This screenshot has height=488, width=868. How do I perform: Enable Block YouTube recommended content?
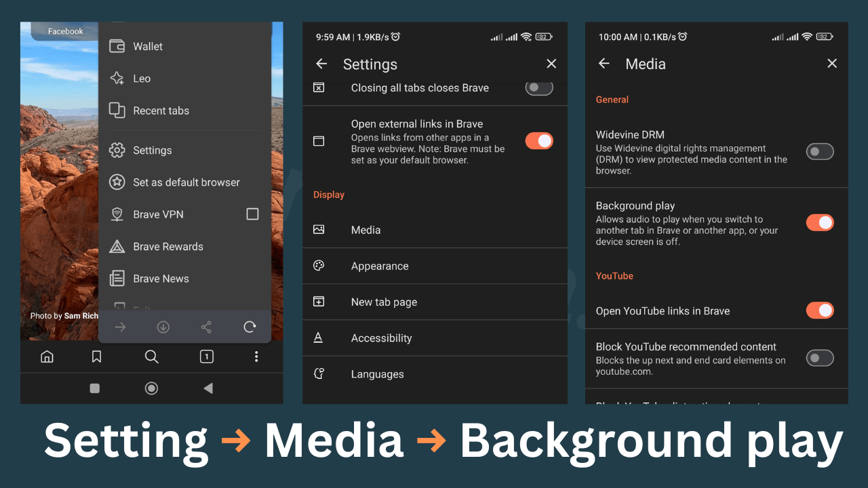tap(819, 358)
